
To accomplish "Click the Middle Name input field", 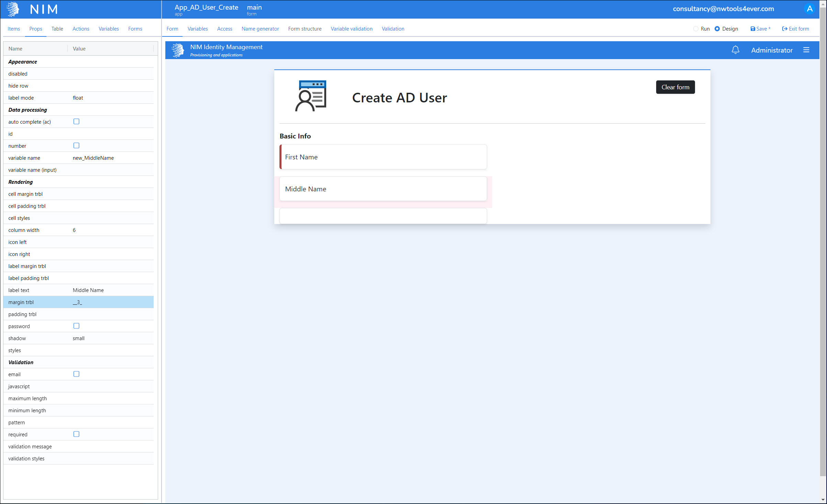I will [x=383, y=189].
